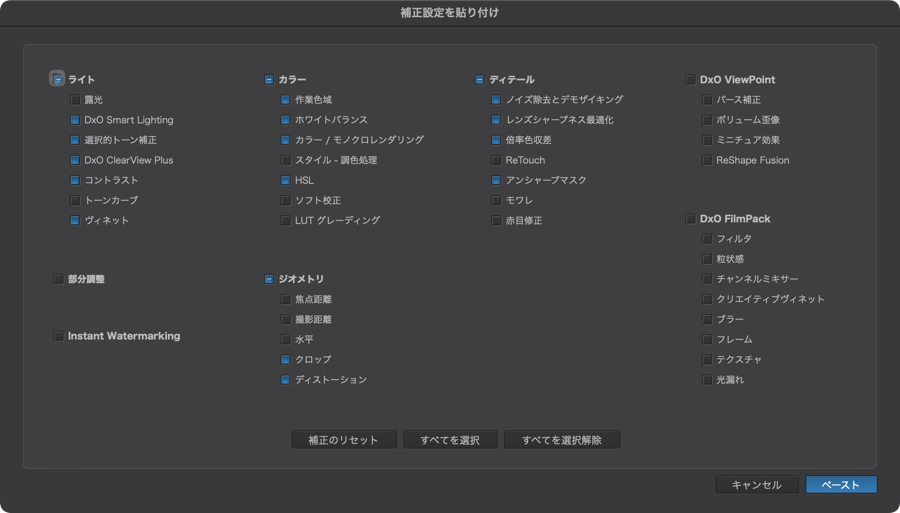Enable the トーンカーブ checkbox
The image size is (900, 513).
pyautogui.click(x=75, y=200)
